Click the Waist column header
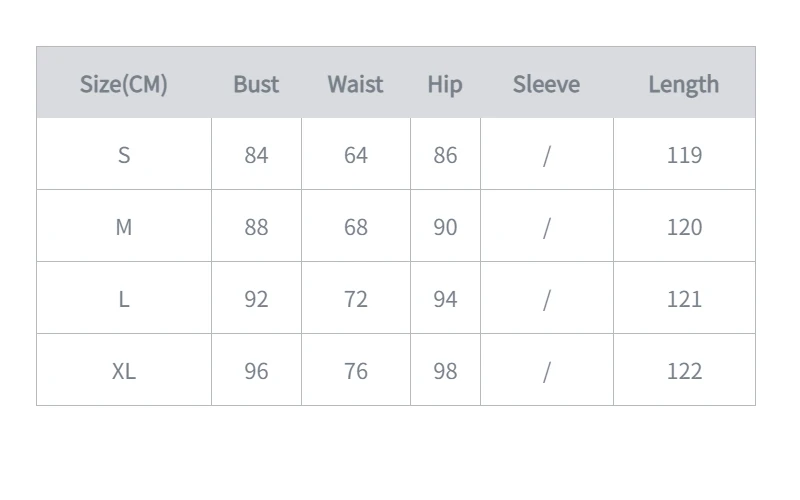This screenshot has height=500, width=800. point(355,84)
